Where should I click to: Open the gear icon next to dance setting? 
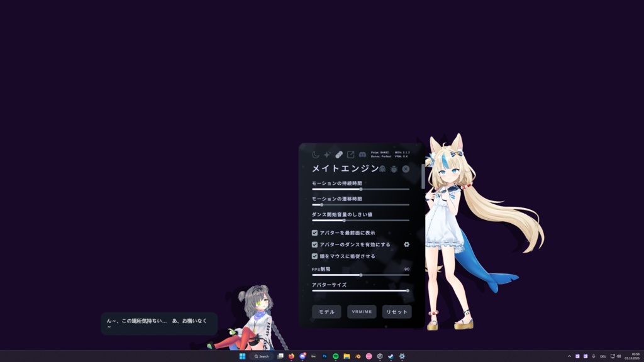tap(406, 244)
